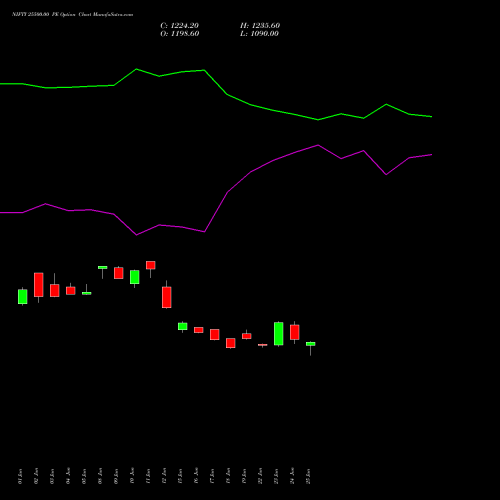Click the red candle for 24 Jun
This screenshot has height=500, width=500.
[295, 332]
